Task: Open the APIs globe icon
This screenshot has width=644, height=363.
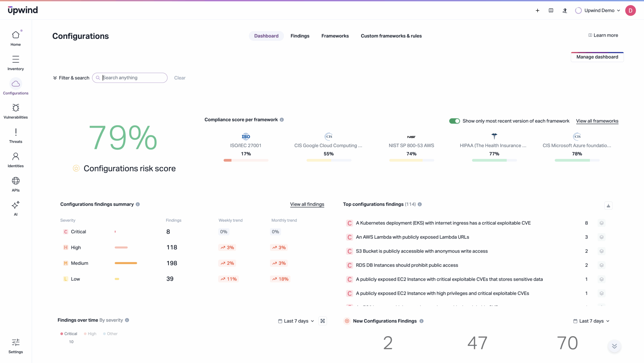Action: pos(16,181)
